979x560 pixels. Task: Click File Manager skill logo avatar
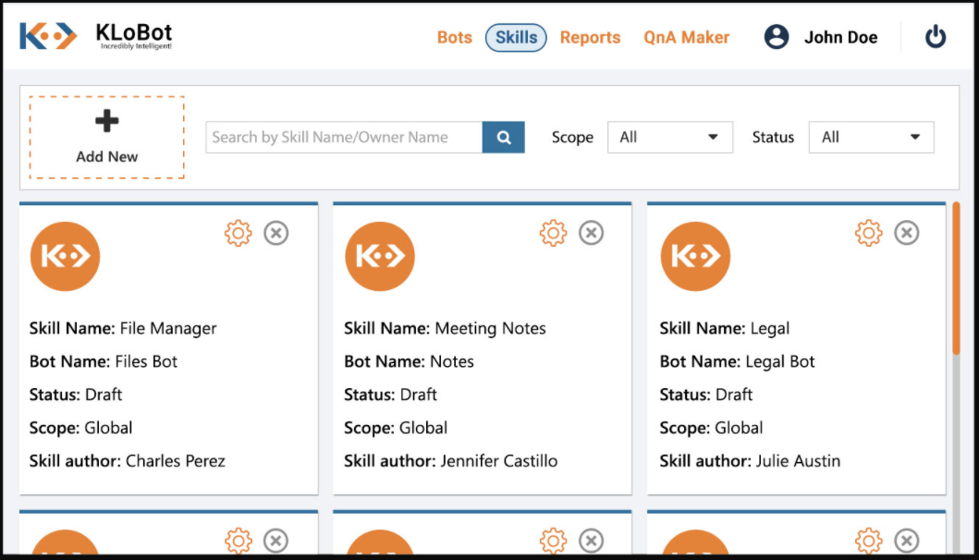pyautogui.click(x=65, y=256)
